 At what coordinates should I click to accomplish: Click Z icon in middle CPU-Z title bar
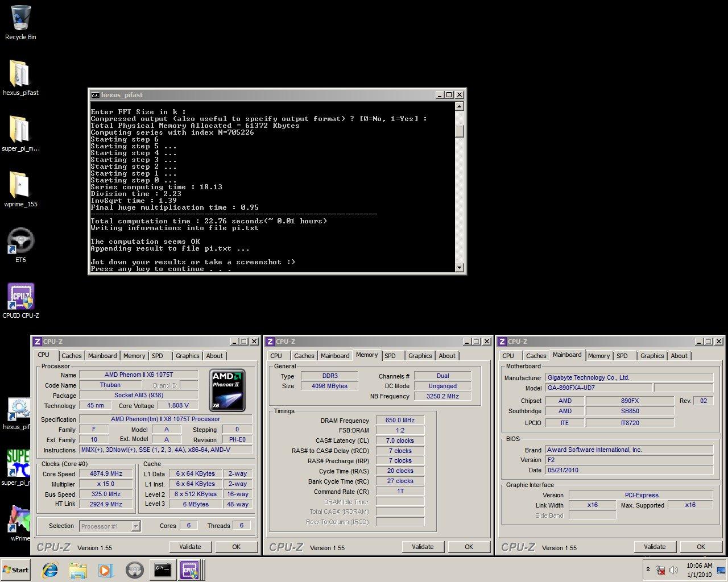[270, 342]
